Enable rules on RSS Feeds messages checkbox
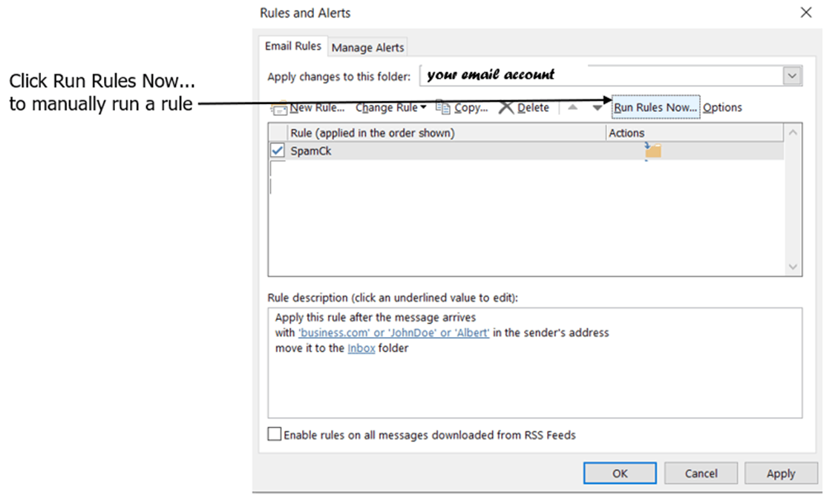835x504 pixels. pyautogui.click(x=274, y=434)
